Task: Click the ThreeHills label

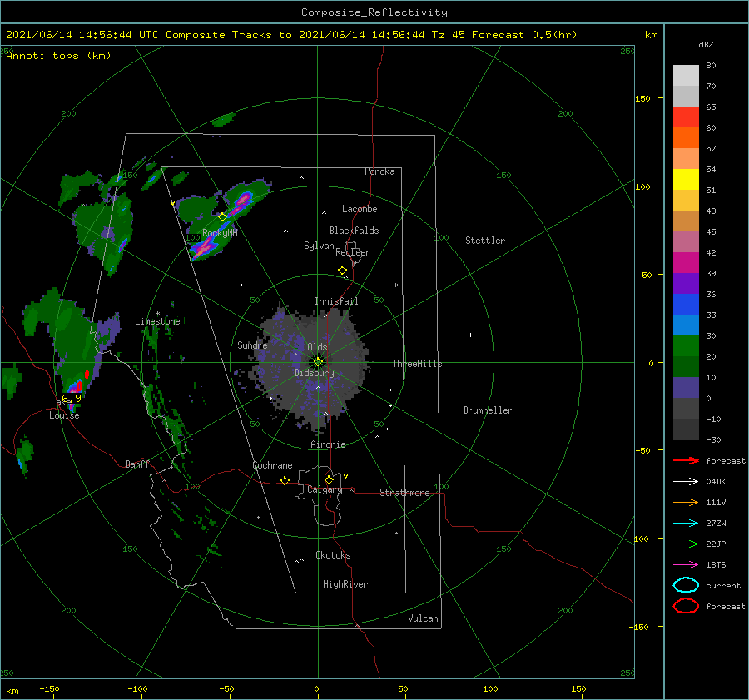Action: click(417, 364)
